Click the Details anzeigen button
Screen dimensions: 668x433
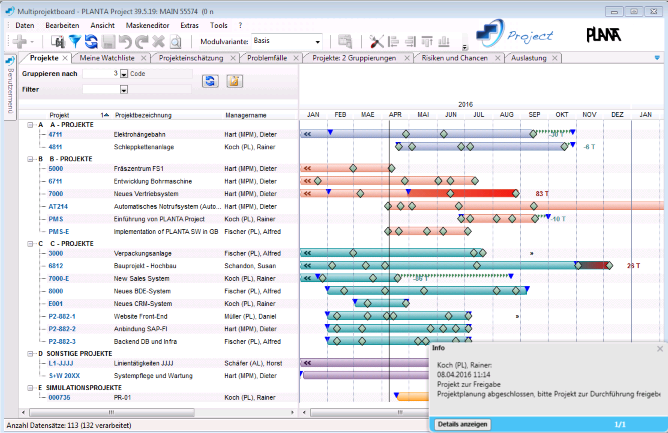(463, 424)
